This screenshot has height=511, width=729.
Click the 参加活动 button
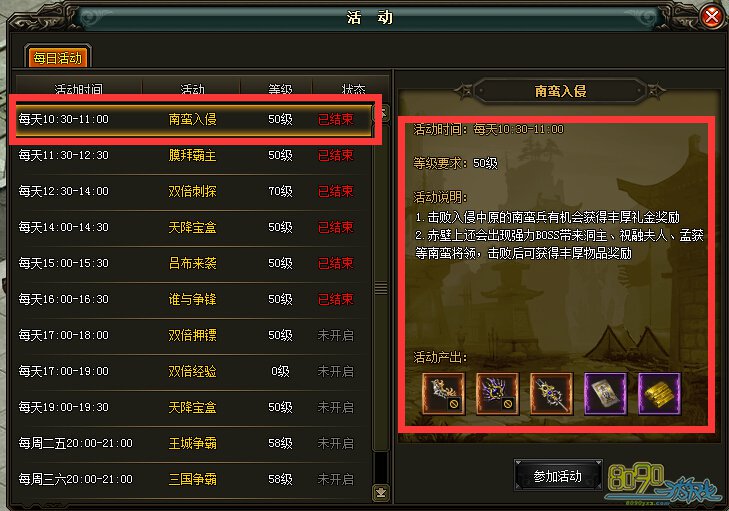(557, 476)
